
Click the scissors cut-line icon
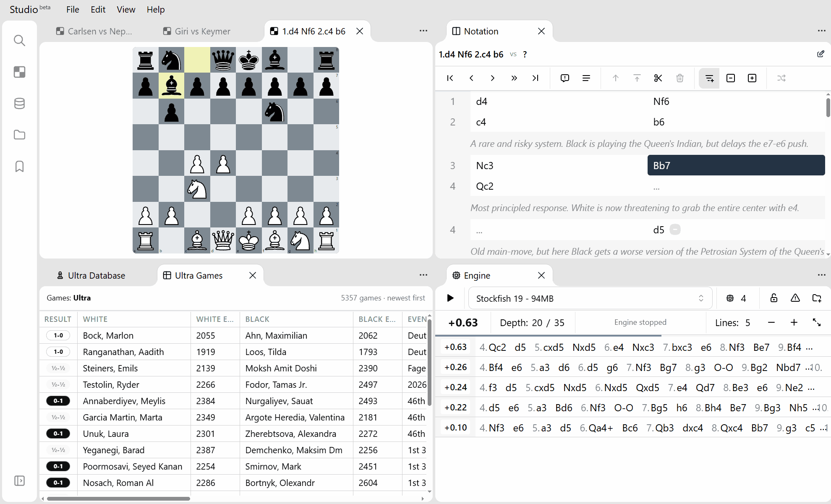click(x=658, y=78)
